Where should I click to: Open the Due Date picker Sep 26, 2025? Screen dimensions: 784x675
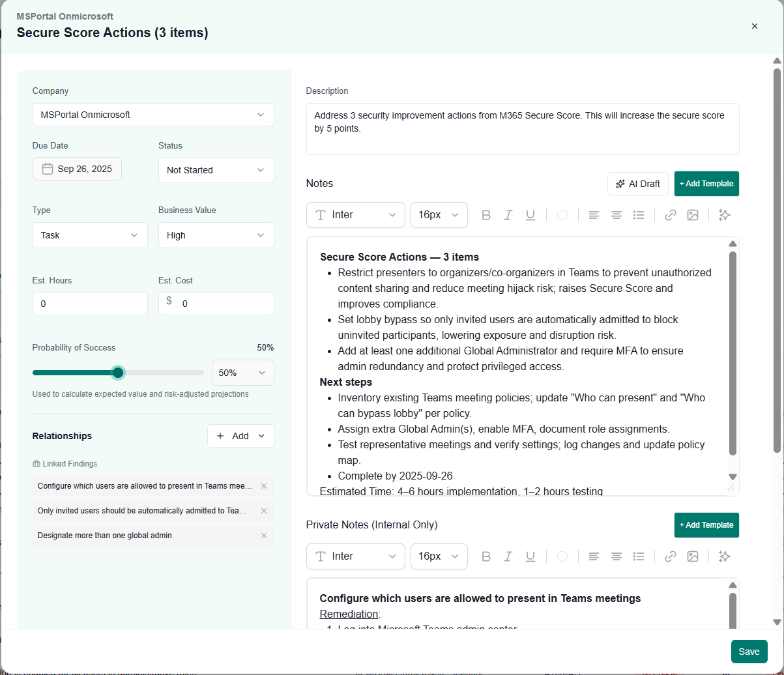(x=77, y=169)
